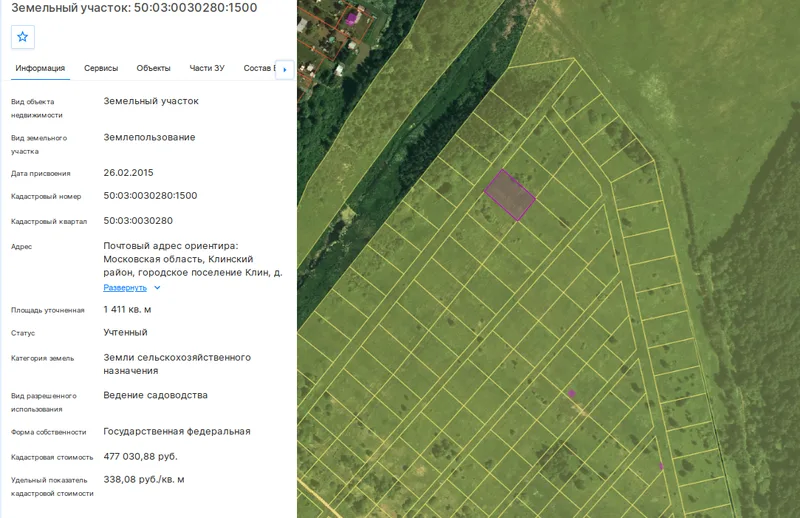Image resolution: width=800 pixels, height=518 pixels.
Task: Select the purple building near map top
Action: tap(351, 19)
